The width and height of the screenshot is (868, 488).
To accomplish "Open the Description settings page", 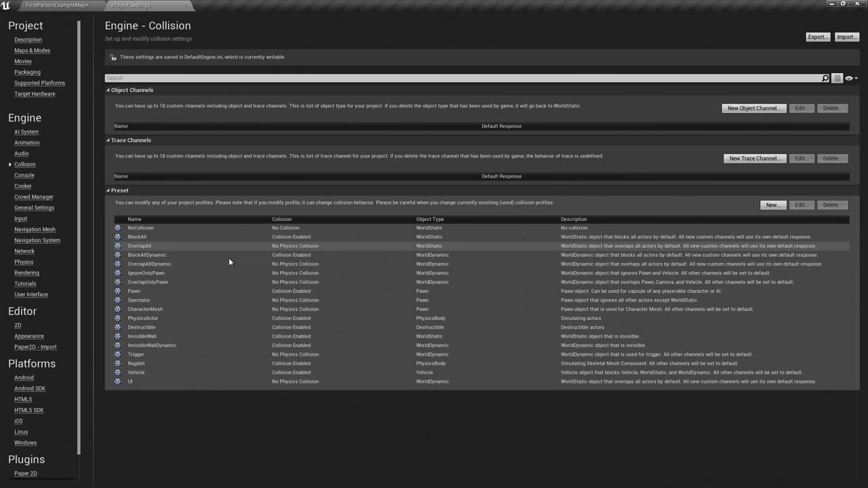I will [x=28, y=40].
